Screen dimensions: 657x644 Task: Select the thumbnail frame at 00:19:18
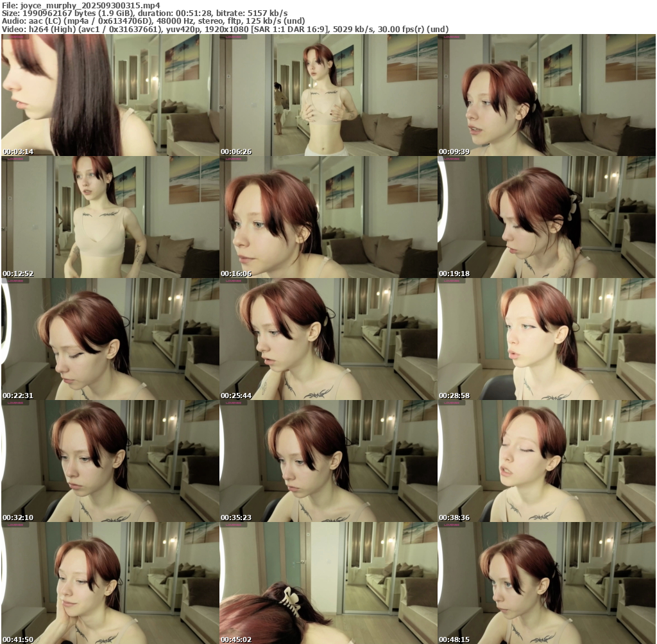click(x=547, y=217)
